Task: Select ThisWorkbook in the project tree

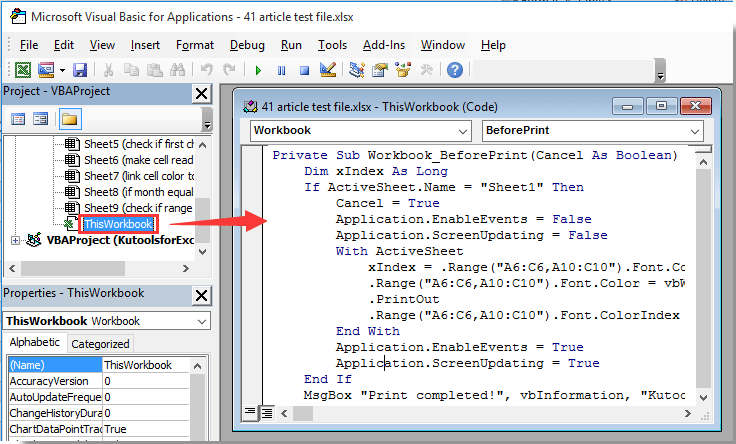Action: tap(117, 224)
